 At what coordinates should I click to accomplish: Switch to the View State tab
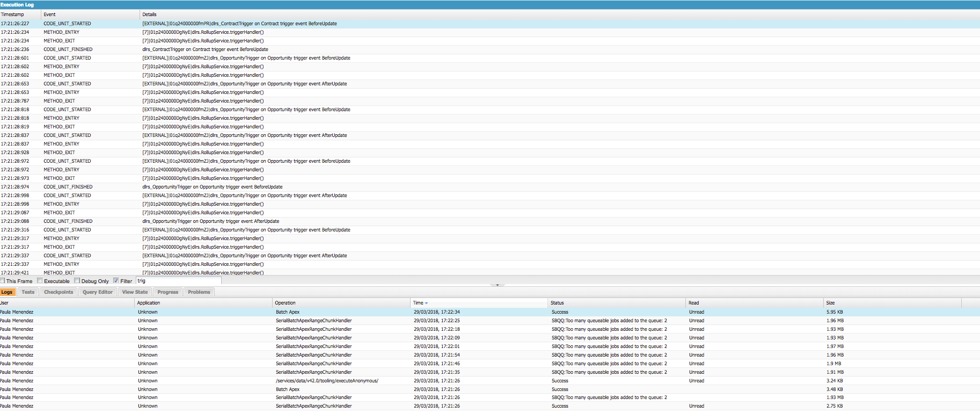135,292
